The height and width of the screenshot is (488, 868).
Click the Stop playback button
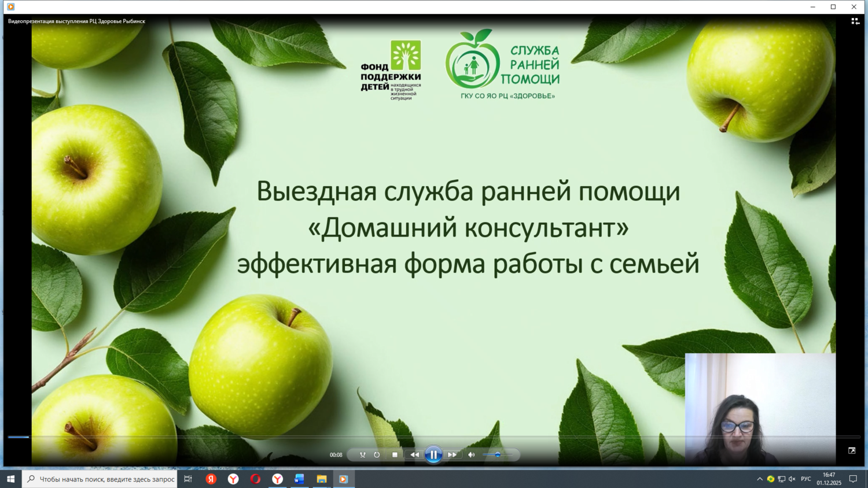(x=395, y=455)
